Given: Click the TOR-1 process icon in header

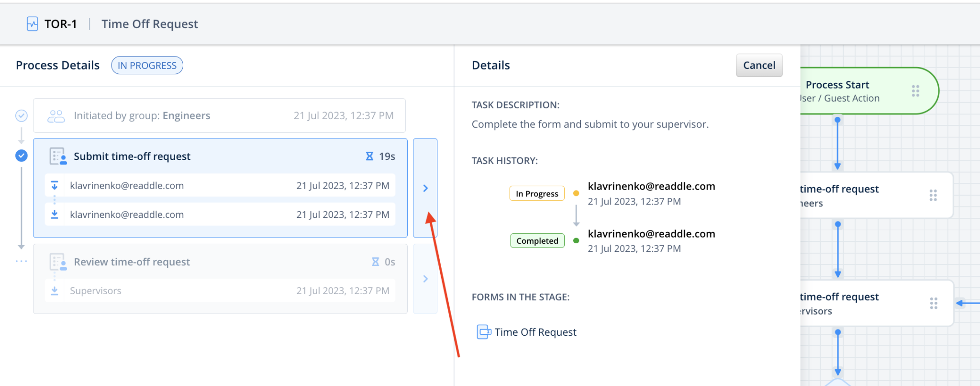Looking at the screenshot, I should pos(32,24).
